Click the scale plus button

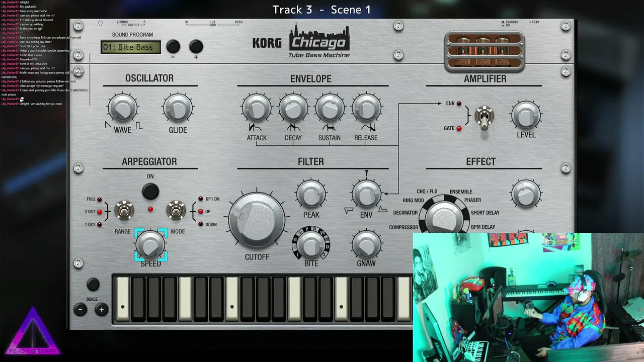tap(101, 310)
